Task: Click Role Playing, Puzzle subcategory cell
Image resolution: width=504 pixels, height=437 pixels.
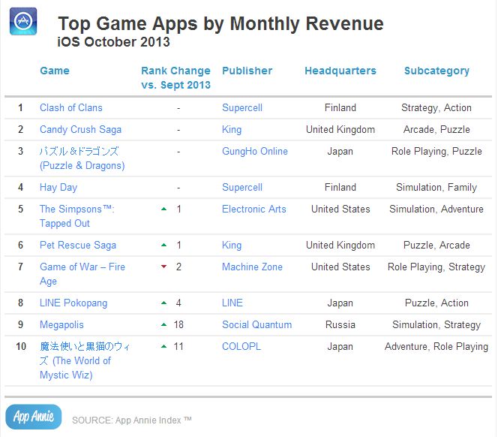Action: click(x=436, y=152)
